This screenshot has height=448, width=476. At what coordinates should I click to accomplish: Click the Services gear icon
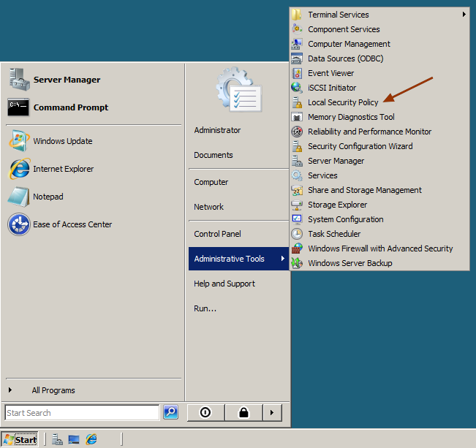[x=297, y=175]
